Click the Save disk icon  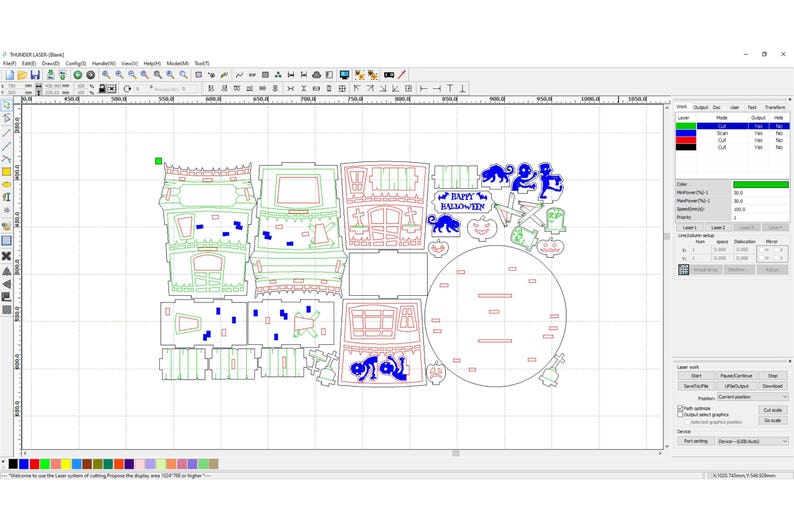click(x=35, y=75)
